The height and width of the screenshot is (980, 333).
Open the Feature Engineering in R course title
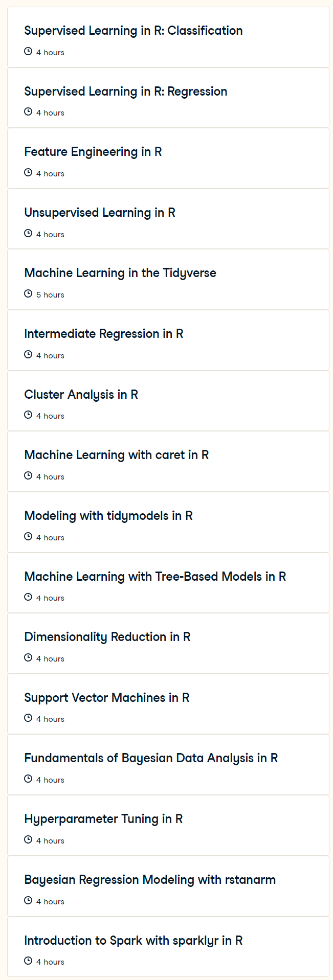(93, 152)
